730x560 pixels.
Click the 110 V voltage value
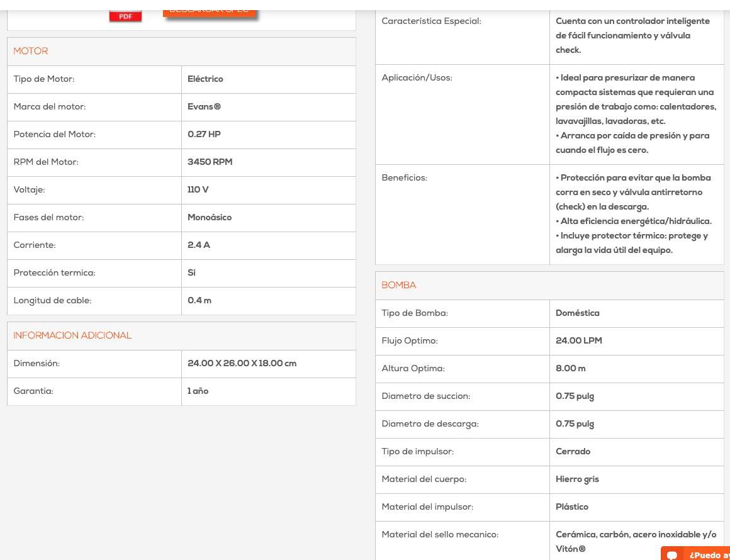click(198, 190)
